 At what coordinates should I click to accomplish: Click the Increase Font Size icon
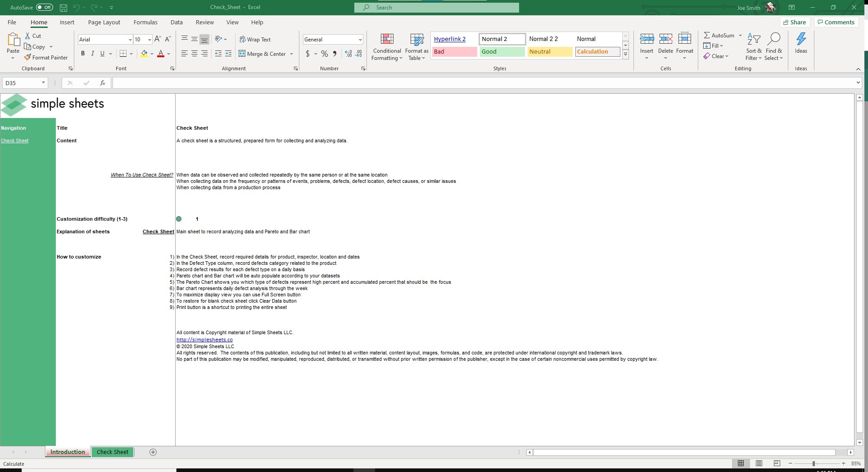tap(158, 39)
